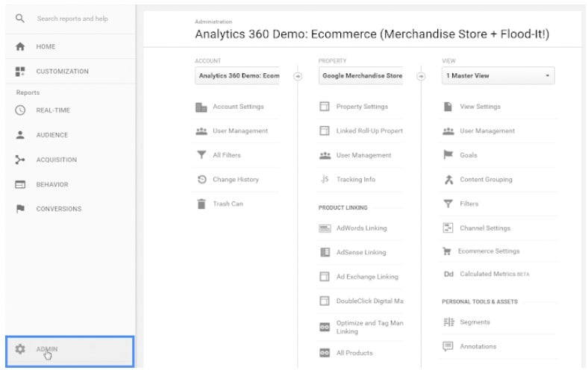This screenshot has height=370, width=588.
Task: Open property-level User Management
Action: click(363, 155)
